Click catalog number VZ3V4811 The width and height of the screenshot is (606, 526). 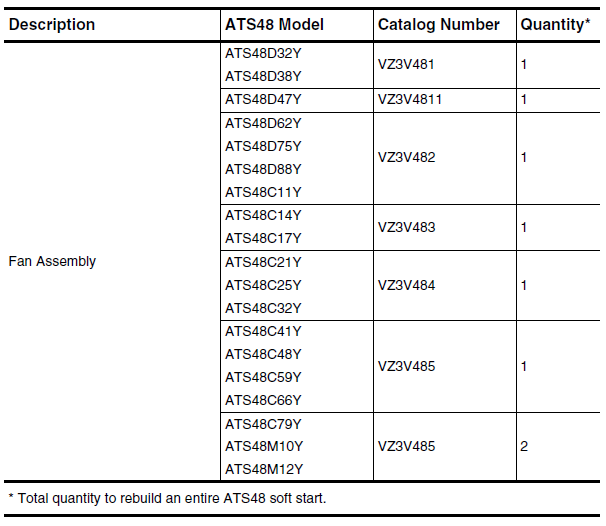tap(410, 100)
